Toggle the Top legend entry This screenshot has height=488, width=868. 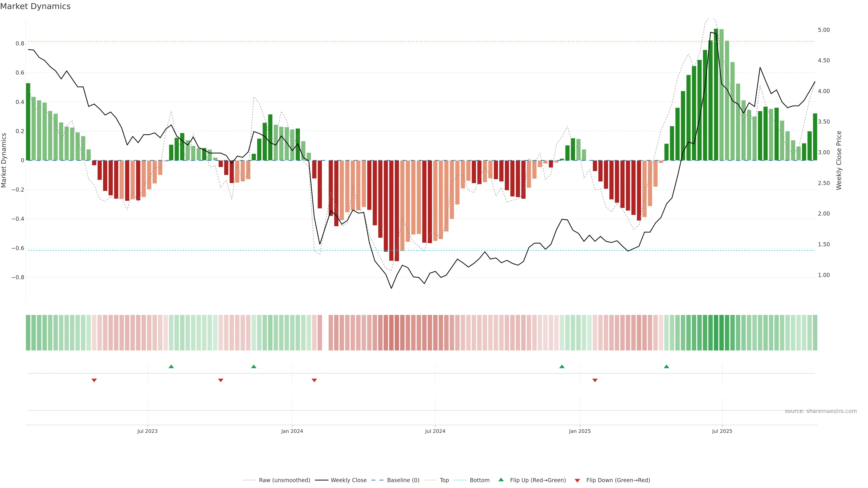coord(444,480)
